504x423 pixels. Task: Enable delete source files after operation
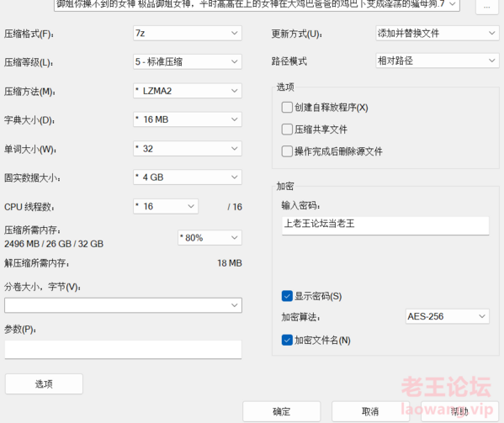tap(287, 151)
